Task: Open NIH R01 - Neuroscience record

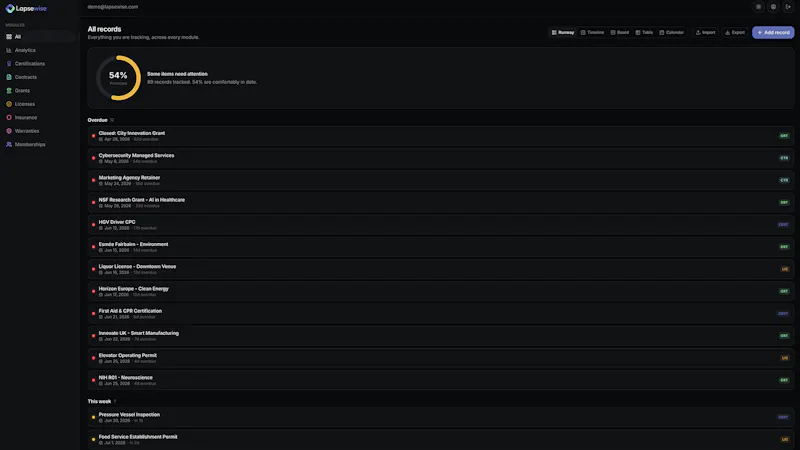Action: coord(440,380)
